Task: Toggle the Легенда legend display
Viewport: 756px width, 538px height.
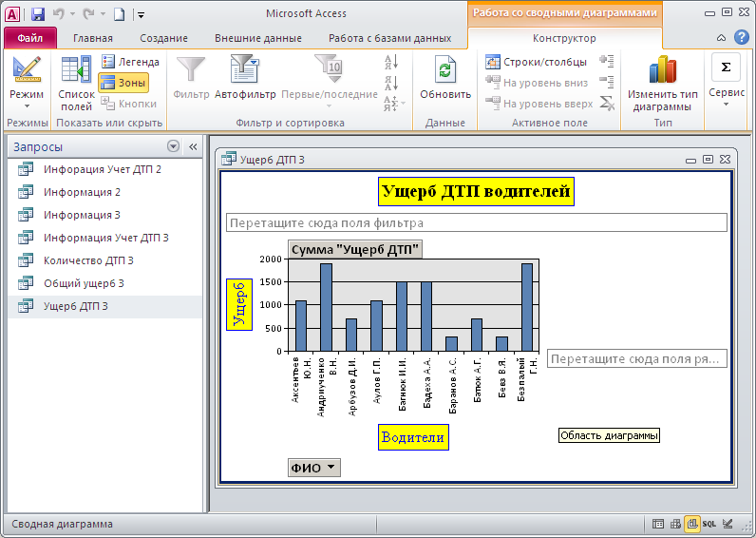Action: pyautogui.click(x=130, y=62)
